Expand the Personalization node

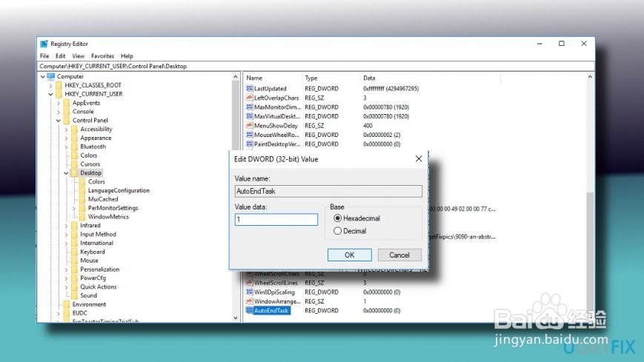66,269
